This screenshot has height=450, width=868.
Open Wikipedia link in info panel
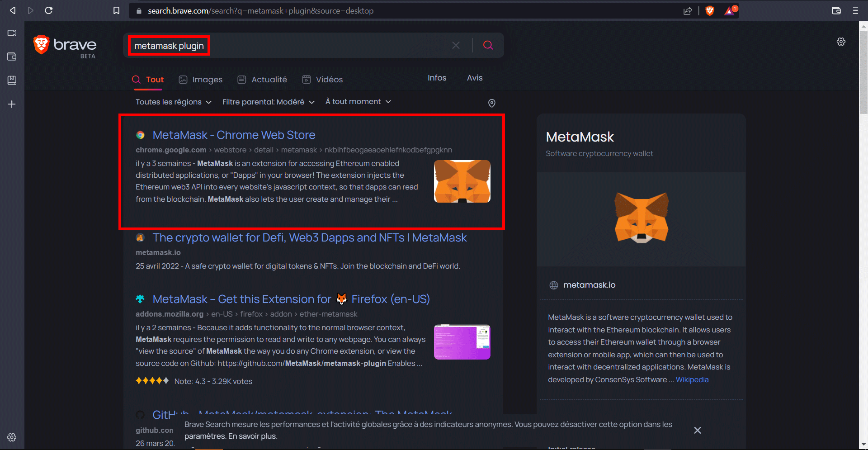[692, 379]
